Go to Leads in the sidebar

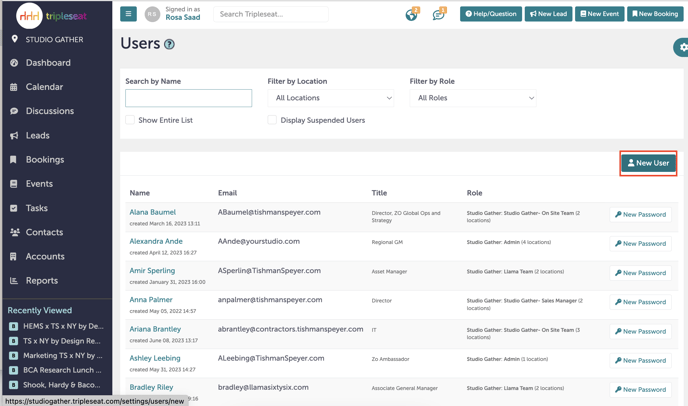[x=37, y=135]
